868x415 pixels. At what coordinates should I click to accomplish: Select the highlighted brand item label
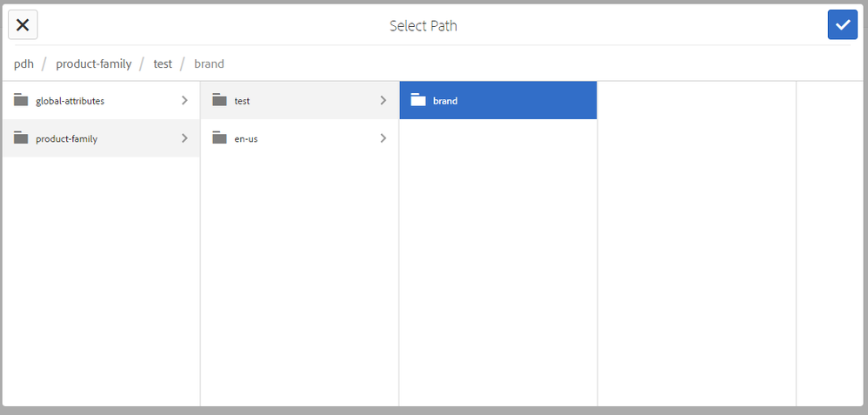pyautogui.click(x=445, y=101)
